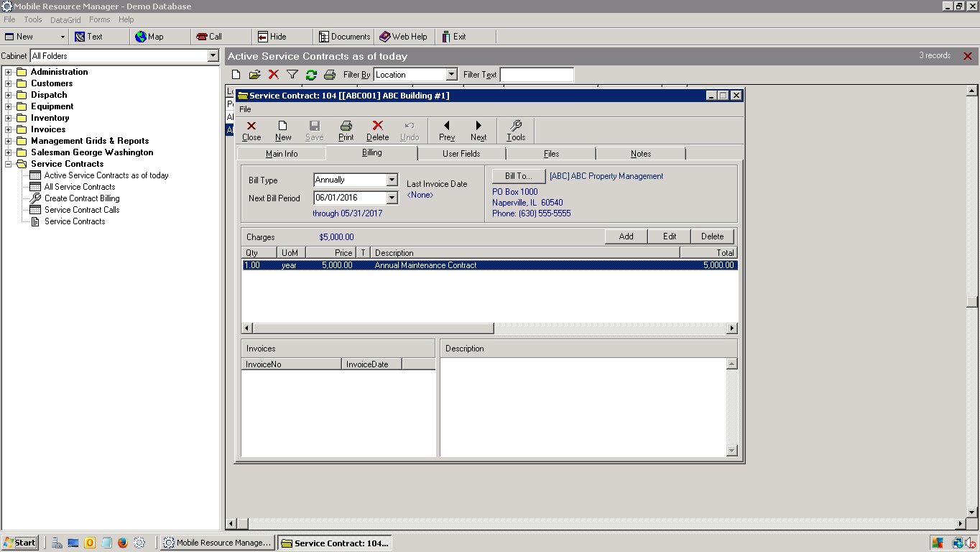Open Filter By Location dropdown
This screenshot has height=552, width=980.
point(451,75)
